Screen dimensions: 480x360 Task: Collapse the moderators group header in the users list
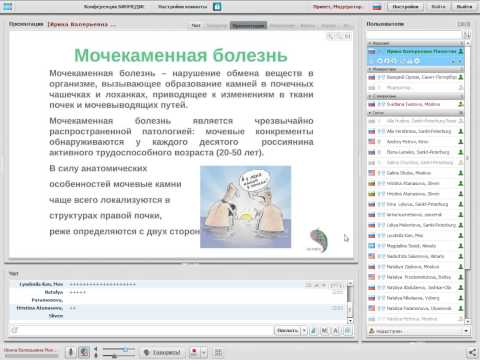(416, 69)
